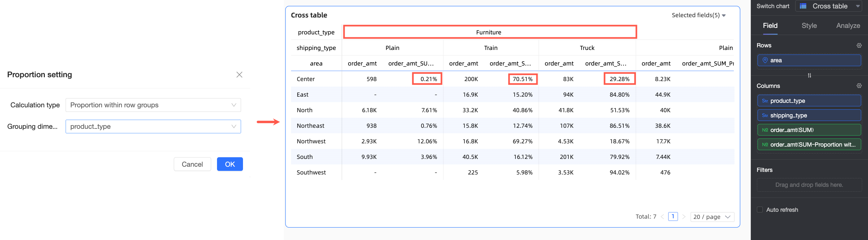
Task: Click the number icon on order_amt(SUM)
Action: 765,130
